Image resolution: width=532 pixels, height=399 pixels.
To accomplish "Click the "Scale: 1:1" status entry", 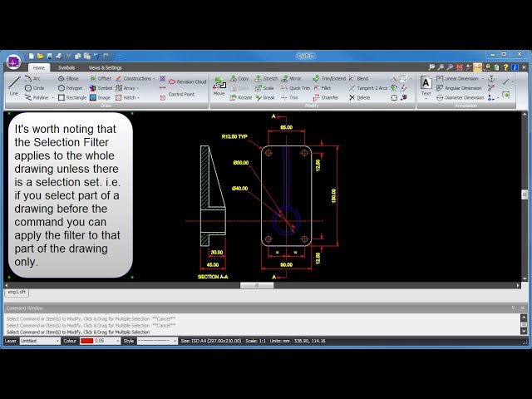I will click(x=255, y=341).
